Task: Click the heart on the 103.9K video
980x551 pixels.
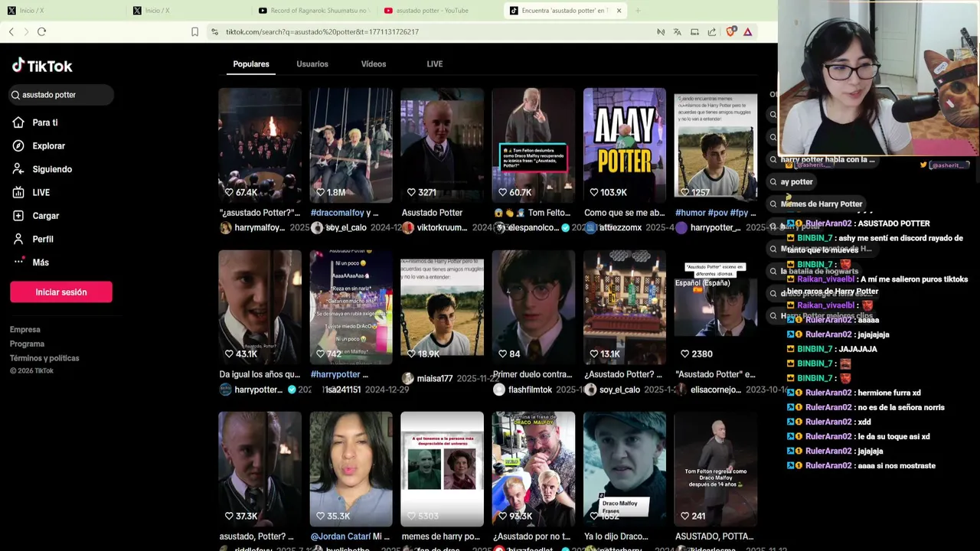Action: pyautogui.click(x=593, y=192)
